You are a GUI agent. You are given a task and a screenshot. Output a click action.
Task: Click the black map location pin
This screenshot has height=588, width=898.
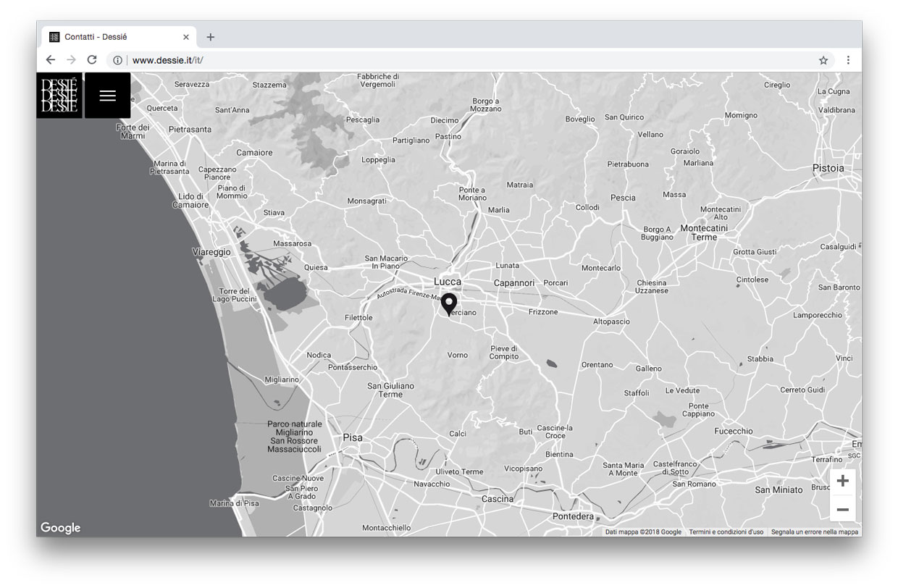pyautogui.click(x=449, y=304)
